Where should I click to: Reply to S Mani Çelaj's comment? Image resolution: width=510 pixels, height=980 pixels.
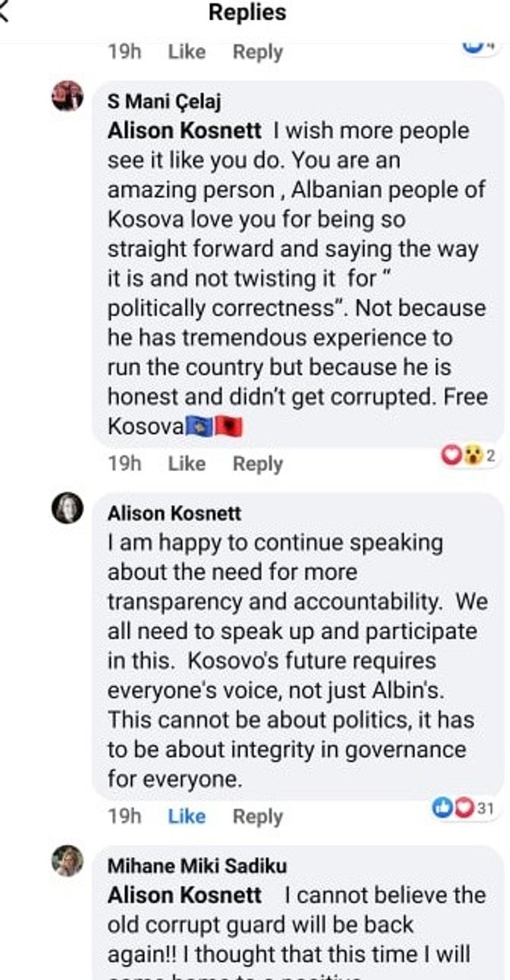pos(258,463)
